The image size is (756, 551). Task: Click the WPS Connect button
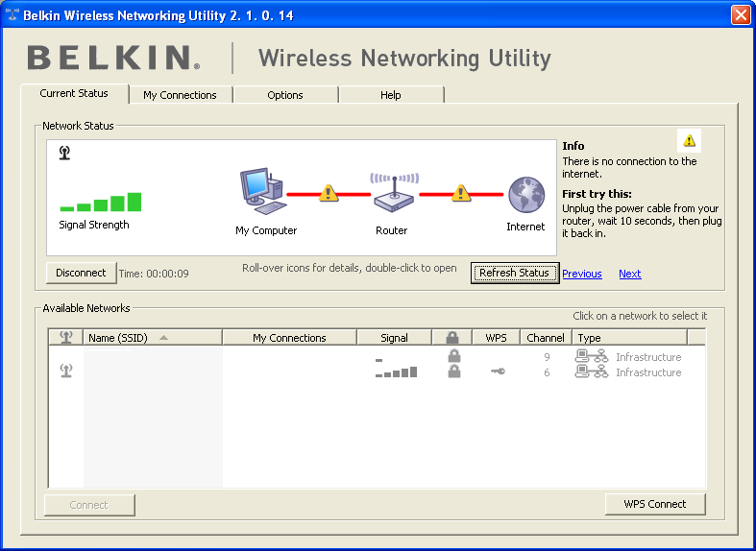[x=655, y=504]
